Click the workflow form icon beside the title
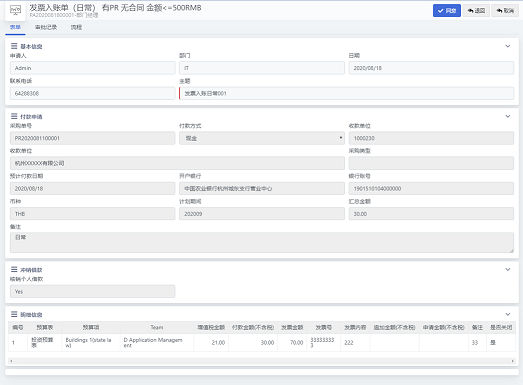The height and width of the screenshot is (385, 523). pyautogui.click(x=15, y=10)
